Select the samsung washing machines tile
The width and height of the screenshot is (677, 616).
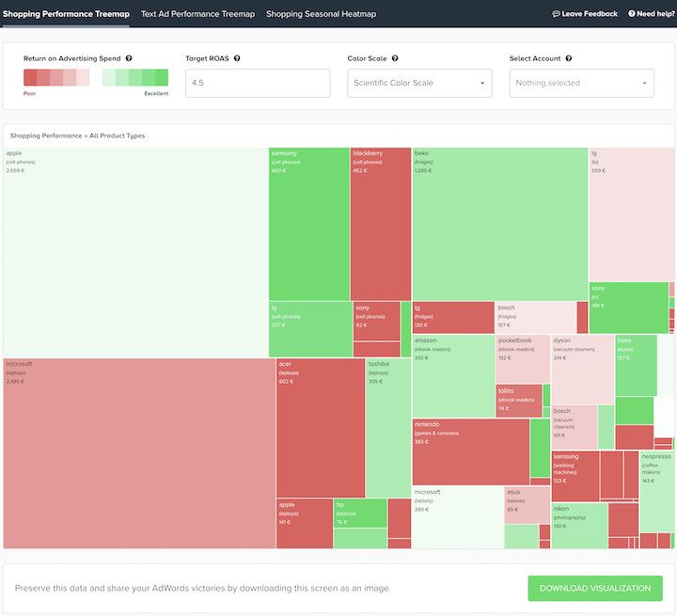click(575, 476)
